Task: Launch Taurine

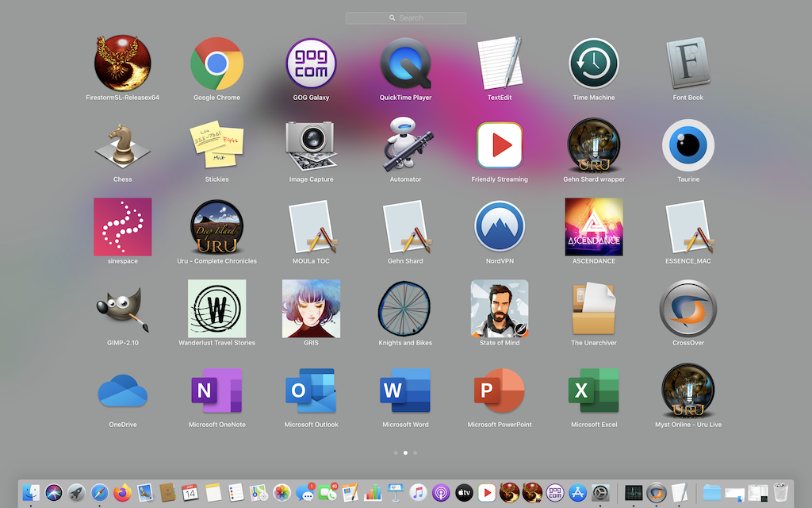Action: click(688, 146)
